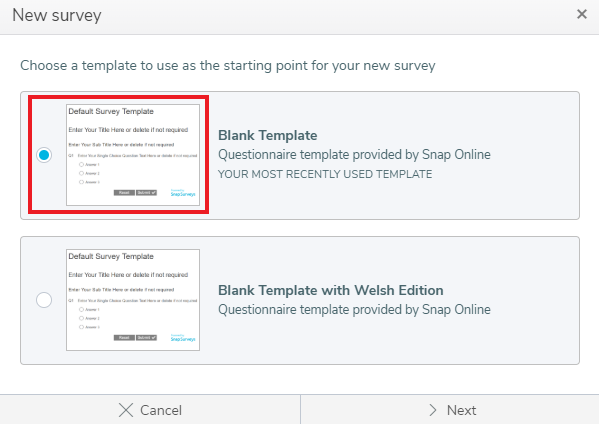Click the 'Blank Template' title text
Viewport: 599px width, 424px height.
[267, 135]
